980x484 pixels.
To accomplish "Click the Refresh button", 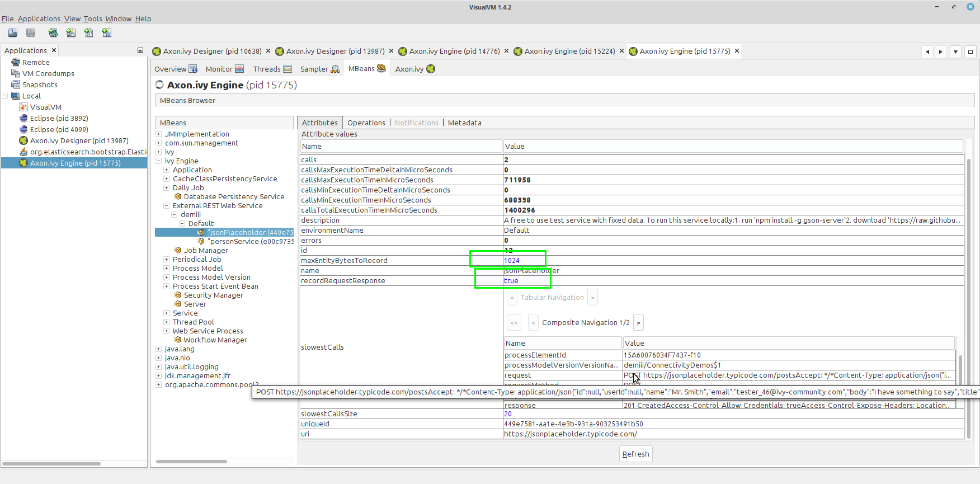I will [x=636, y=454].
